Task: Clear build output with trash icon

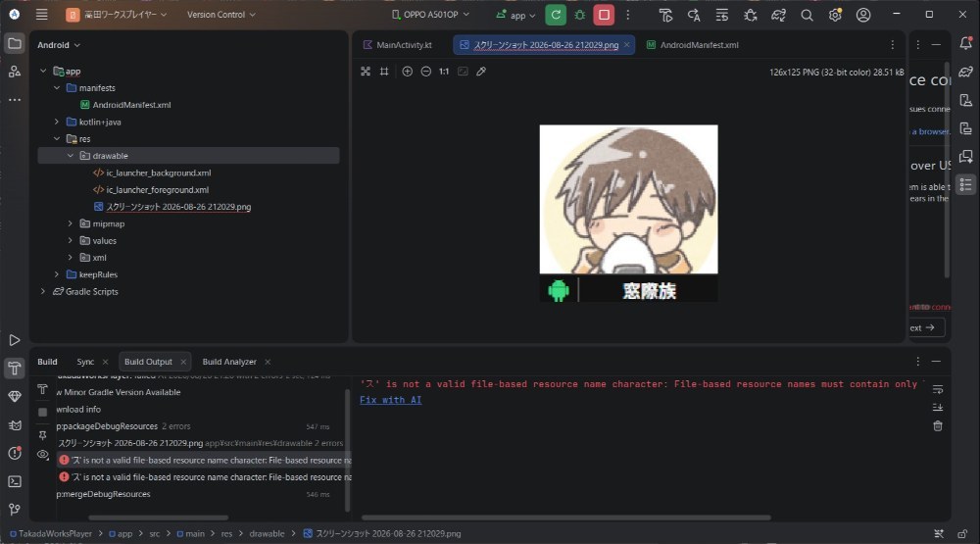Action: pyautogui.click(x=938, y=425)
